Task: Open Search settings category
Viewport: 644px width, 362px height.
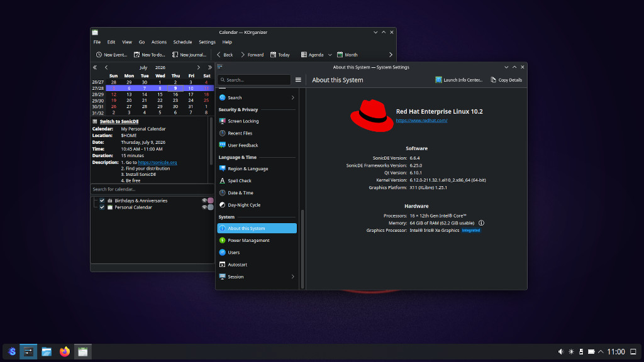Action: 257,97
